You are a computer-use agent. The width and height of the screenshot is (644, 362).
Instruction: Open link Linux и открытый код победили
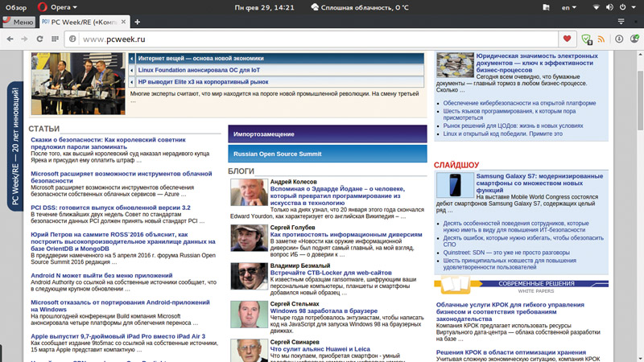pyautogui.click(x=502, y=134)
